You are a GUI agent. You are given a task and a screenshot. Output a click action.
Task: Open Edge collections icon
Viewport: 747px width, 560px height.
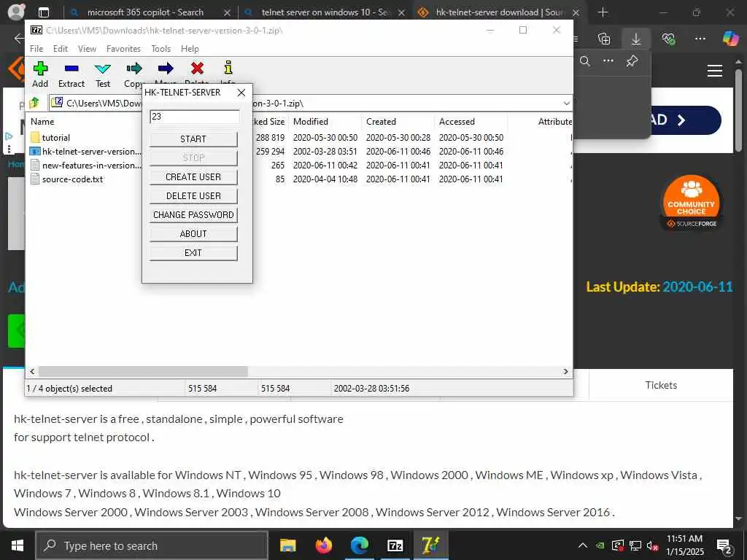(x=604, y=39)
